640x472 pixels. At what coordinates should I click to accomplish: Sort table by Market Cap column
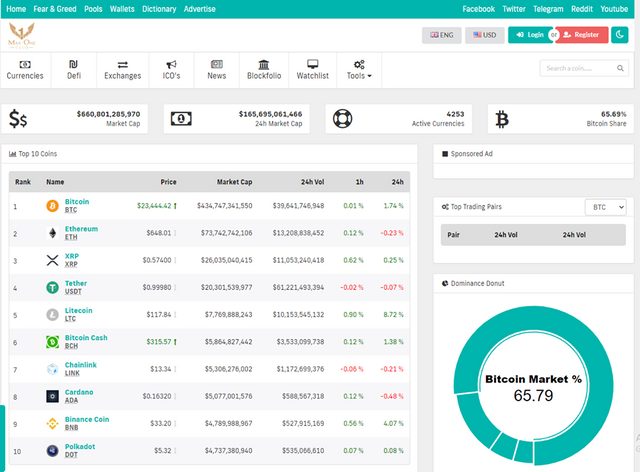[x=234, y=182]
